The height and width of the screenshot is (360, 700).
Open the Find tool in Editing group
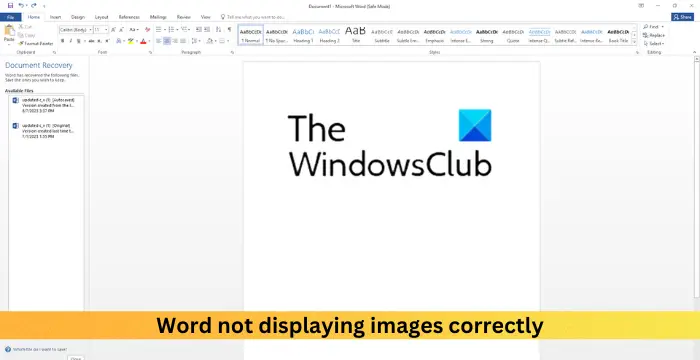(x=651, y=27)
